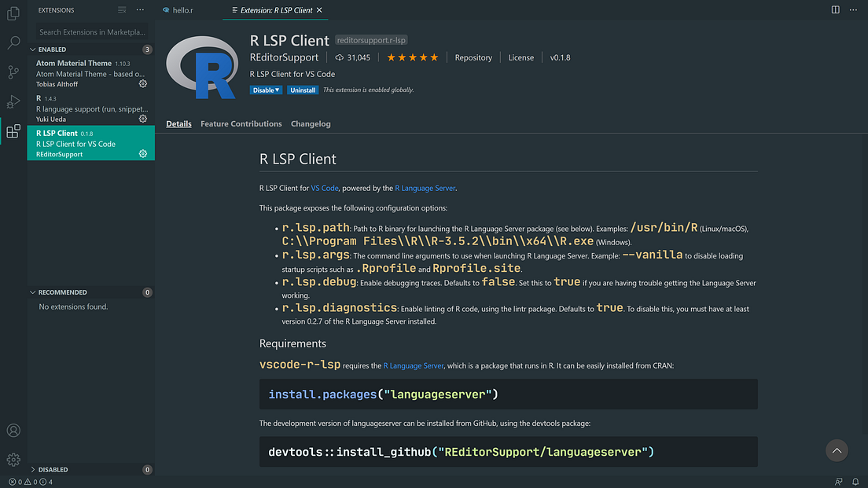Uninstall the R LSP Client extension
868x488 pixels.
pos(303,90)
